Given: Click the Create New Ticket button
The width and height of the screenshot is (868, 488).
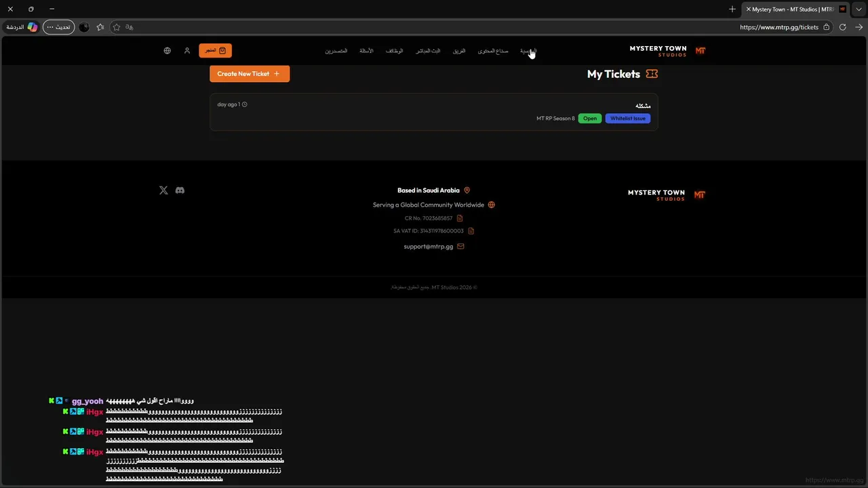Looking at the screenshot, I should (x=250, y=74).
